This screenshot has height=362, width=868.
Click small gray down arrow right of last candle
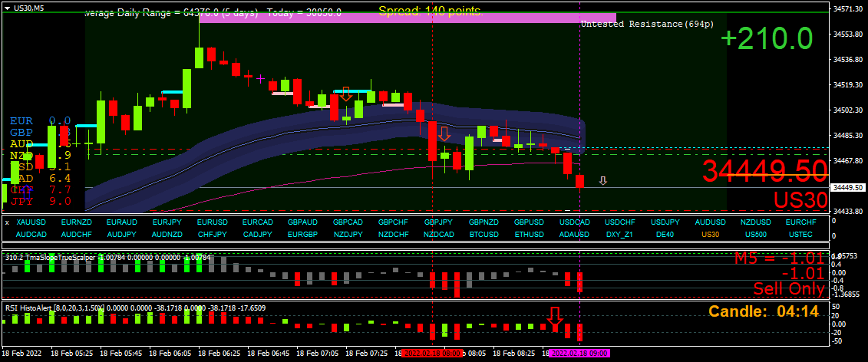(602, 180)
